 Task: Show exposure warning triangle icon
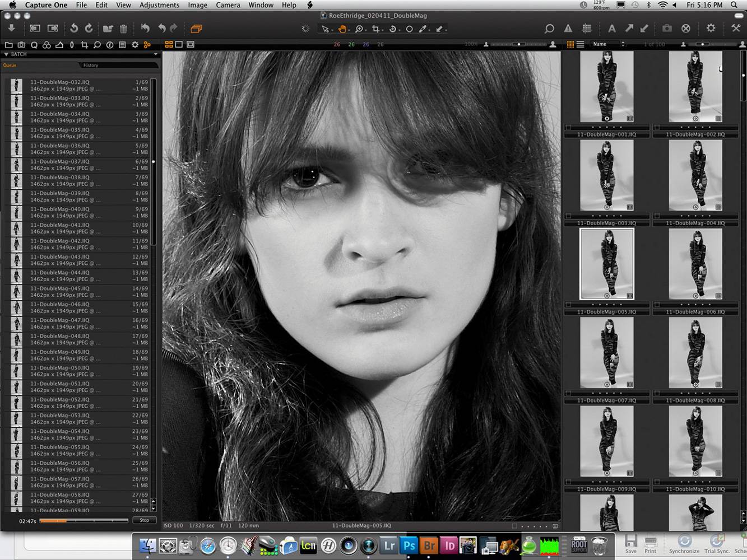click(x=568, y=29)
